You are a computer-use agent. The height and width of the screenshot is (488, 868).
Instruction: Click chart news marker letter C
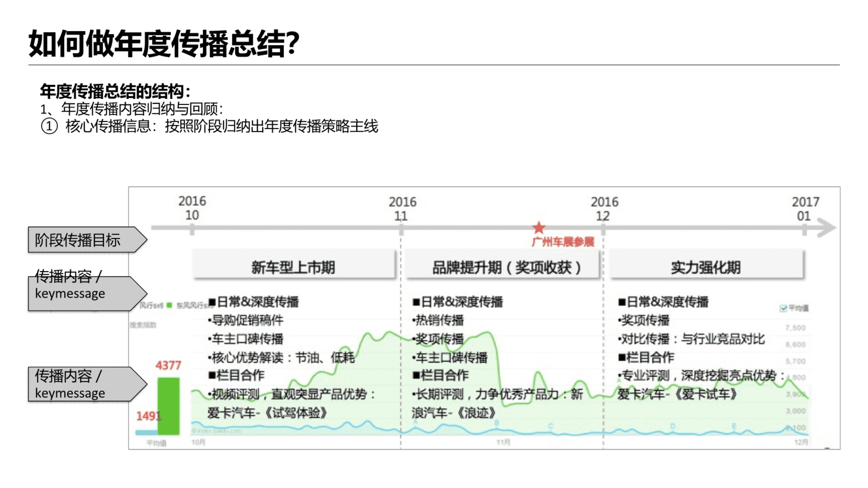tap(550, 426)
